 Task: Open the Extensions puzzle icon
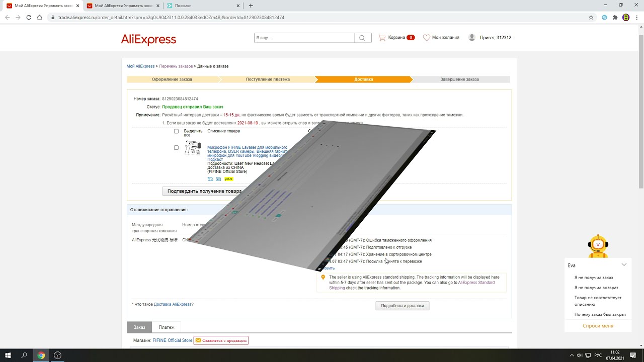tap(615, 18)
